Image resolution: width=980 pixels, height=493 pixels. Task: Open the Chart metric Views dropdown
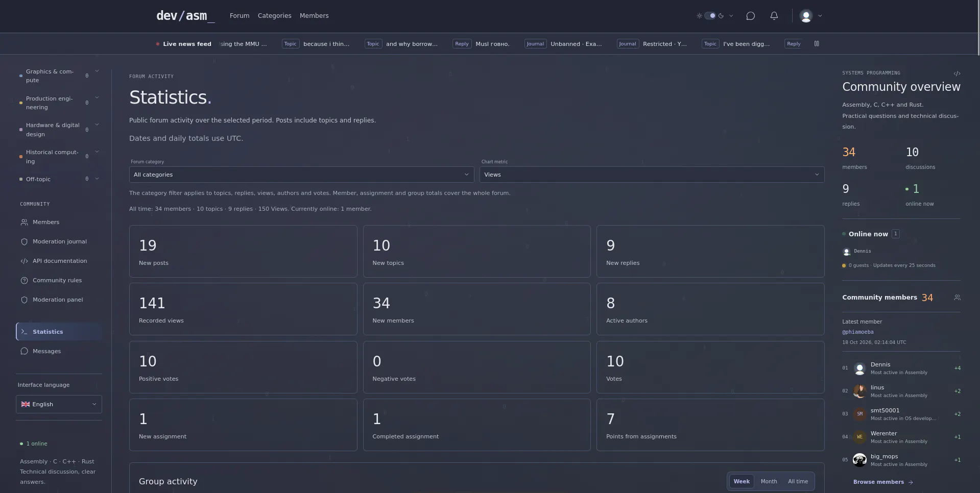652,175
